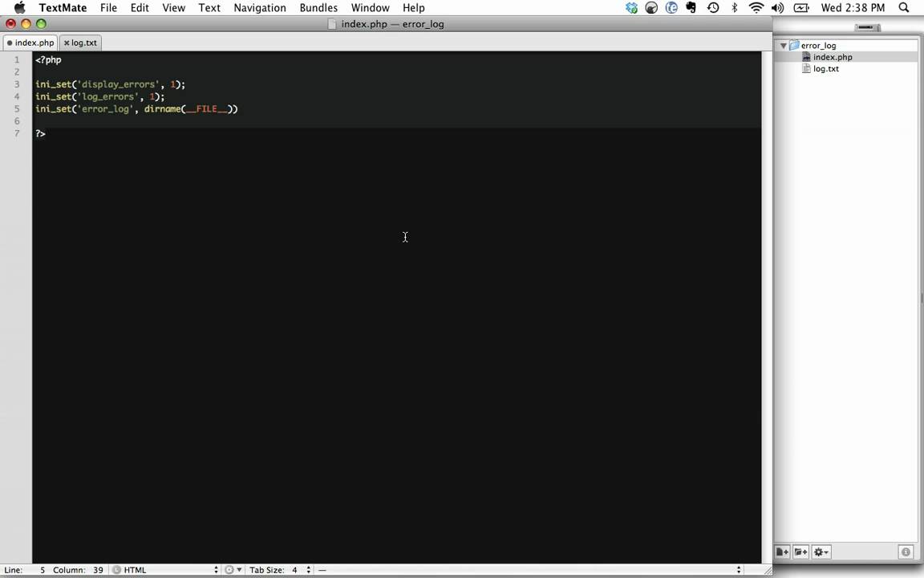Click the language 'L' icon in status bar

coord(116,570)
